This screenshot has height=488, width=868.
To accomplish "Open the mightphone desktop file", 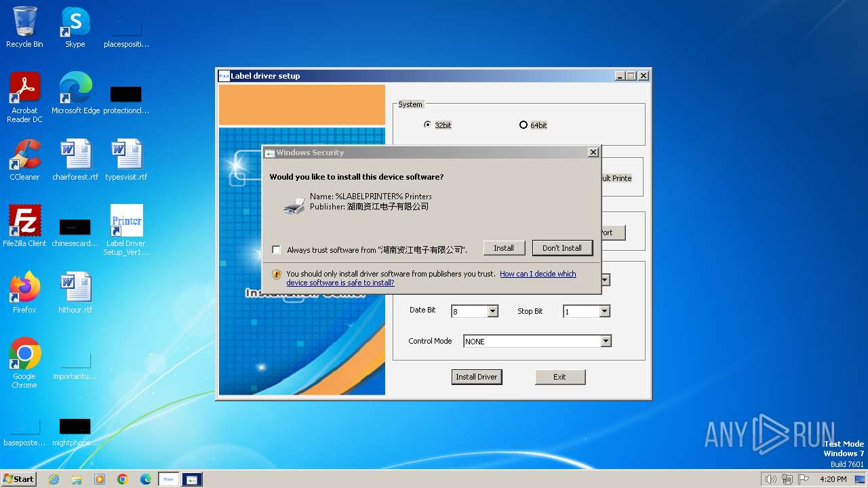I will coord(75,431).
